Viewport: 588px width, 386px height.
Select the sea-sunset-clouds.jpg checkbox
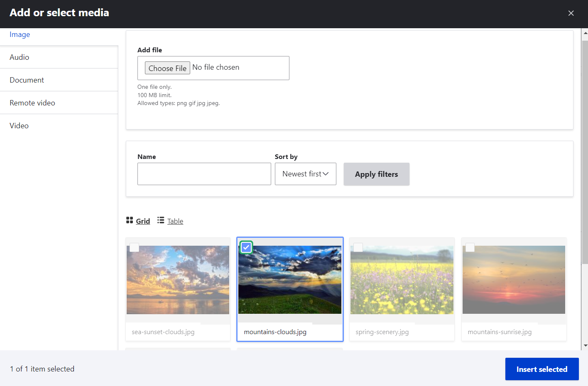click(134, 247)
